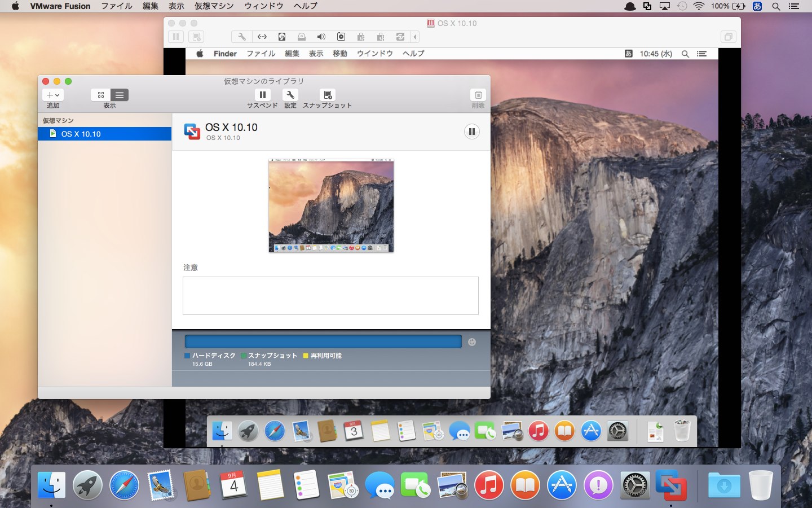This screenshot has height=508, width=812.
Task: Open the 編集 menu in the host menu bar
Action: click(151, 6)
